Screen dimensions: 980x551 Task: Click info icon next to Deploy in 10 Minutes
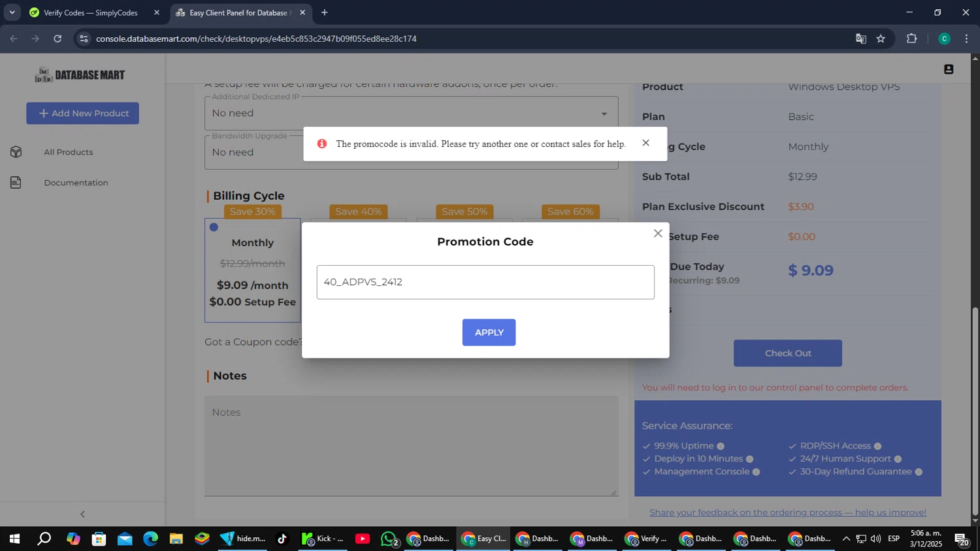[749, 459]
